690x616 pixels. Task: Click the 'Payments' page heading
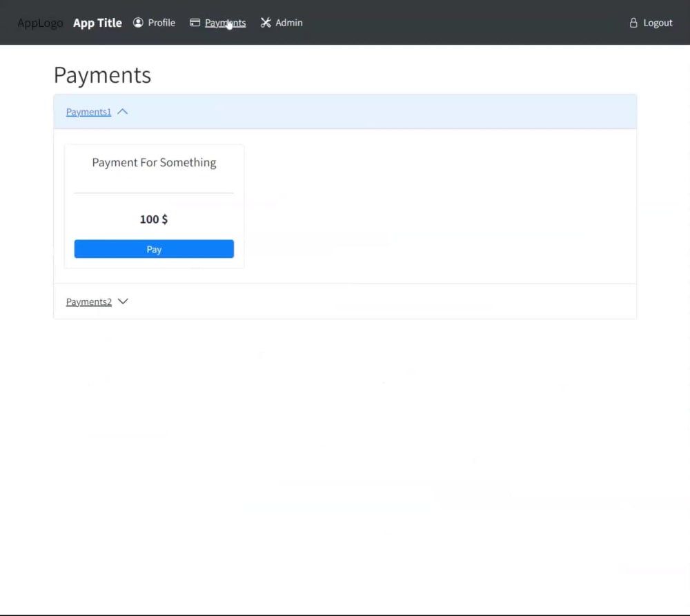point(103,74)
